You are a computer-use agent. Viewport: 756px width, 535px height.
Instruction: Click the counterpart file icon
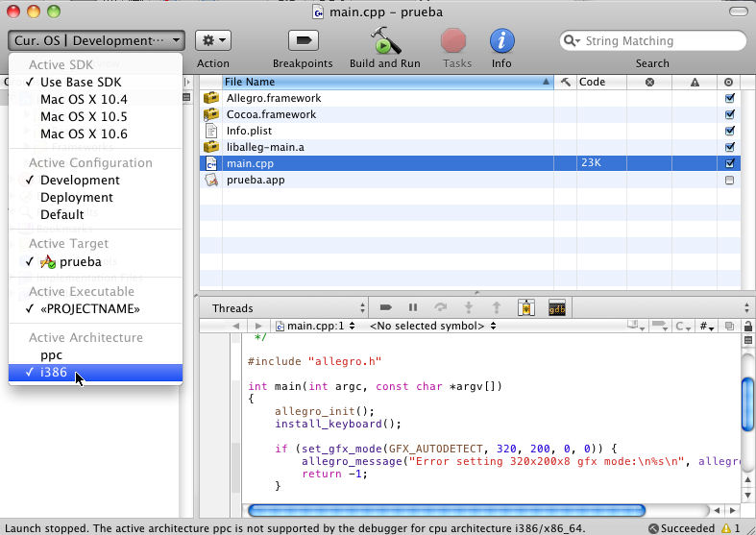point(729,326)
